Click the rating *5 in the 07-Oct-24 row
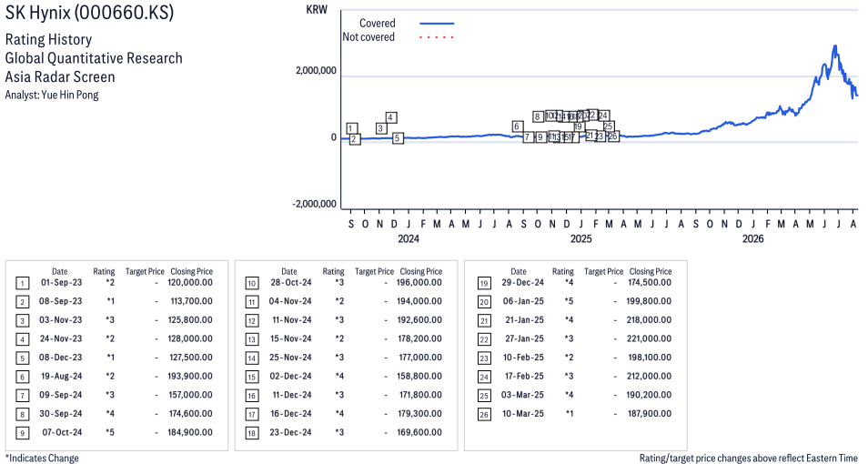The image size is (868, 464). (x=109, y=433)
